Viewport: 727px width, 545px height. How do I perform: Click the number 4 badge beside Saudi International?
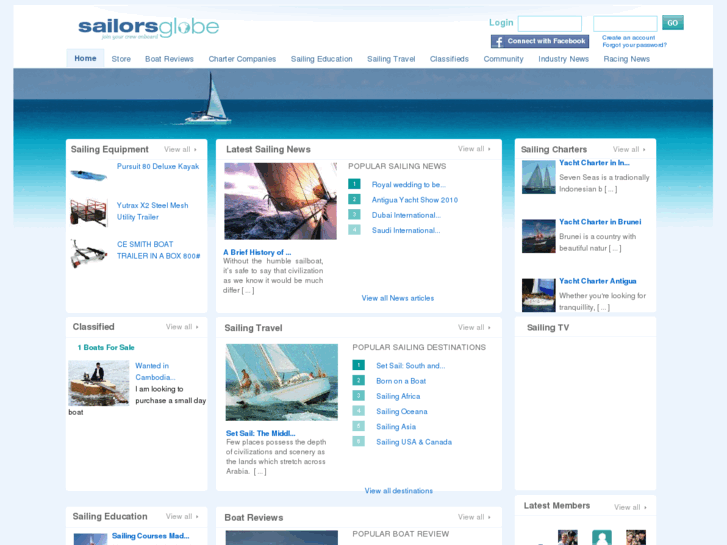(x=354, y=230)
